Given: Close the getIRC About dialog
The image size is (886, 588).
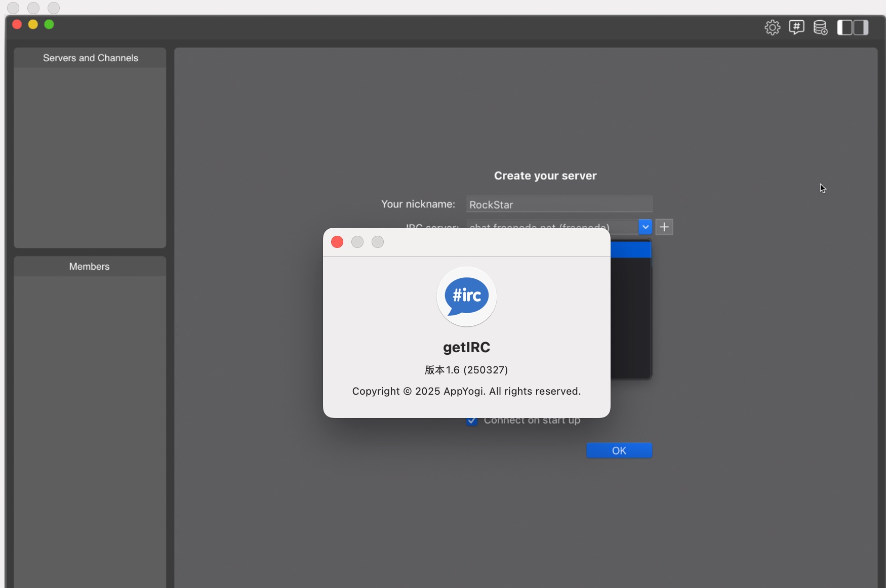Looking at the screenshot, I should 337,242.
